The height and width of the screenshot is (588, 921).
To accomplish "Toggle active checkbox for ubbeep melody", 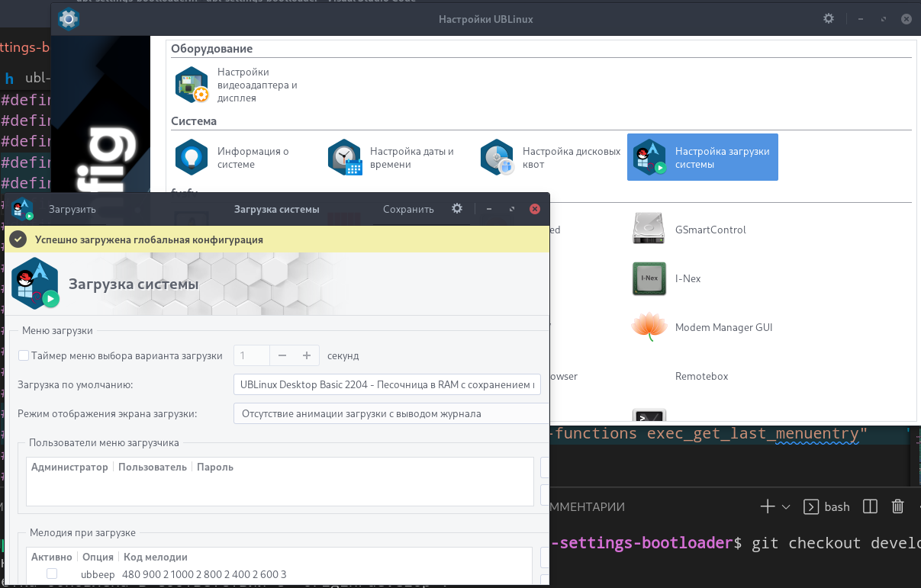I will [52, 574].
